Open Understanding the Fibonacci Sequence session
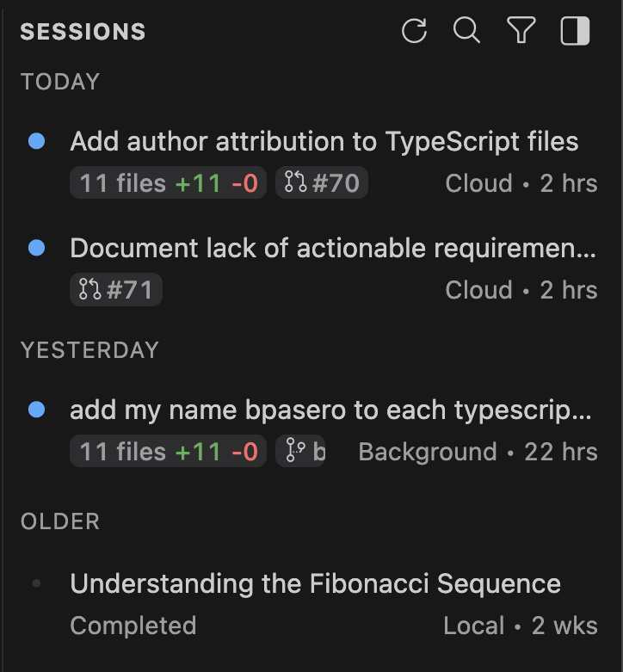This screenshot has height=672, width=623. (315, 583)
